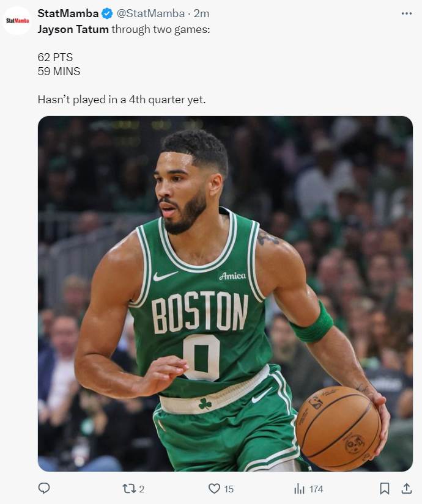Click the like count of 15

pyautogui.click(x=229, y=489)
